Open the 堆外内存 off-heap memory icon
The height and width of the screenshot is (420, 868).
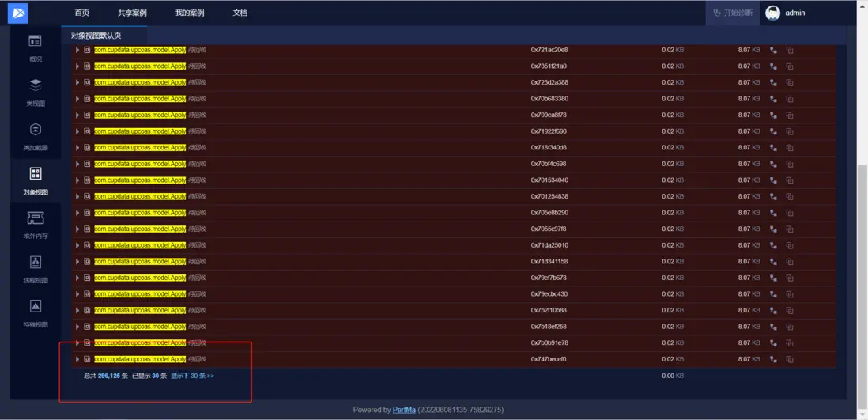click(36, 218)
